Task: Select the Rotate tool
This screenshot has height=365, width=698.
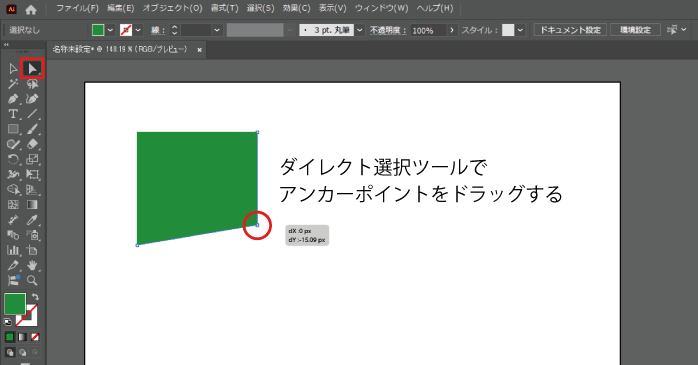Action: 13,159
